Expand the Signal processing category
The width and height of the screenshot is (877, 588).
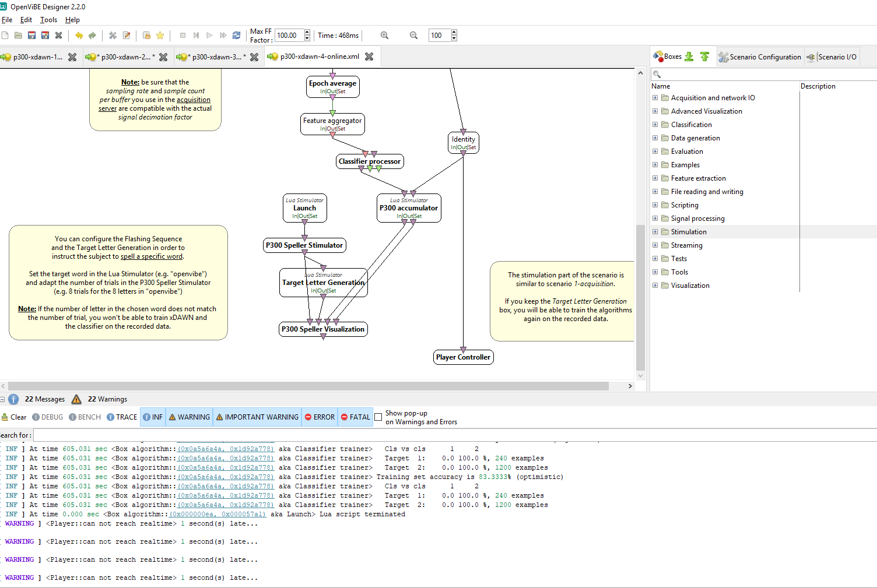pyautogui.click(x=655, y=219)
